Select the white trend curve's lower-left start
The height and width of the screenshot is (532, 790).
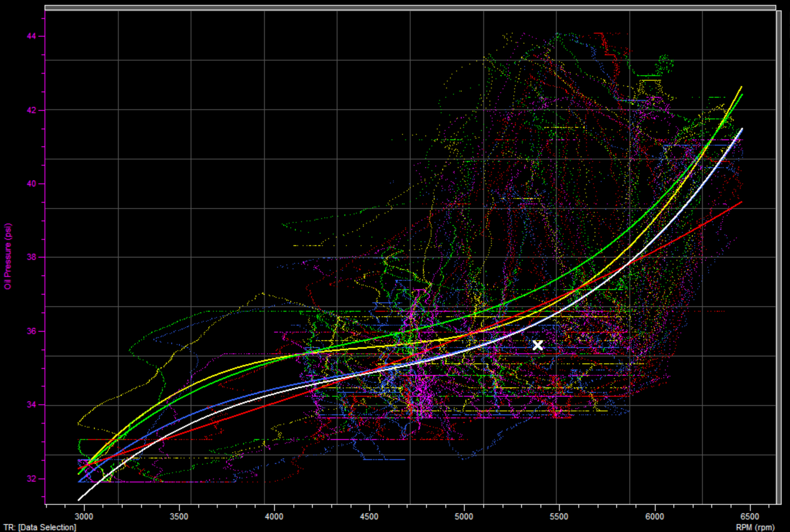coord(80,499)
